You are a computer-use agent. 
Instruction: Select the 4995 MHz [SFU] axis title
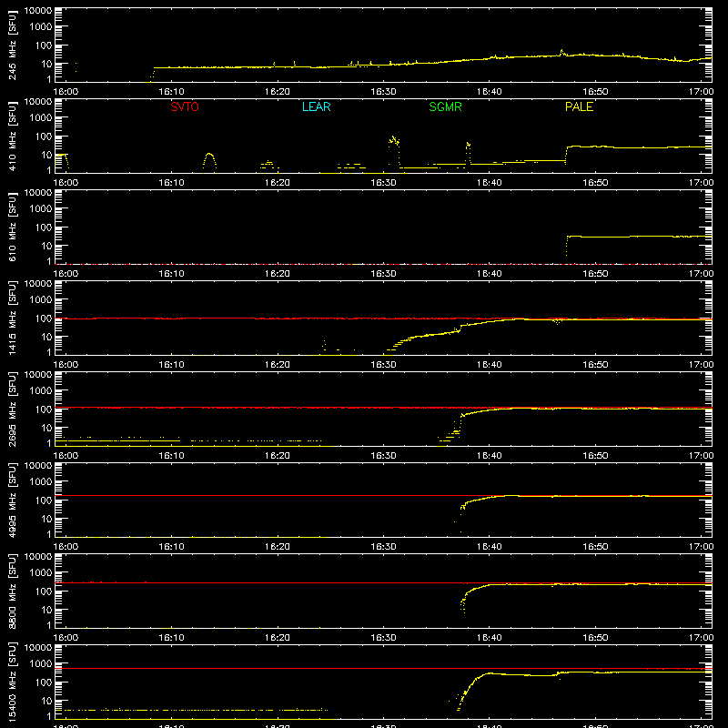pyautogui.click(x=13, y=500)
